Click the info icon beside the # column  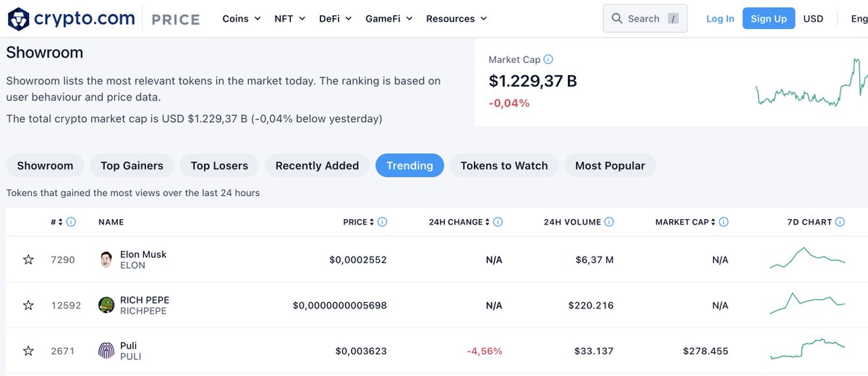[x=71, y=222]
